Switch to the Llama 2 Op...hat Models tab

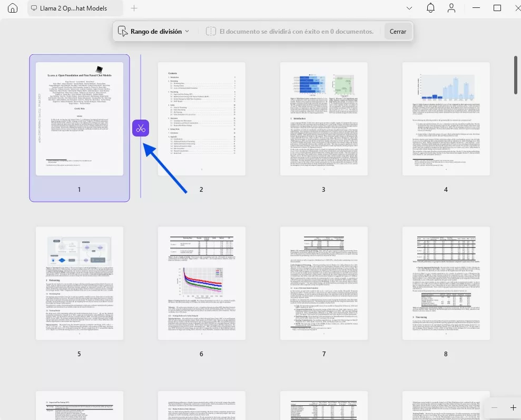pos(75,8)
